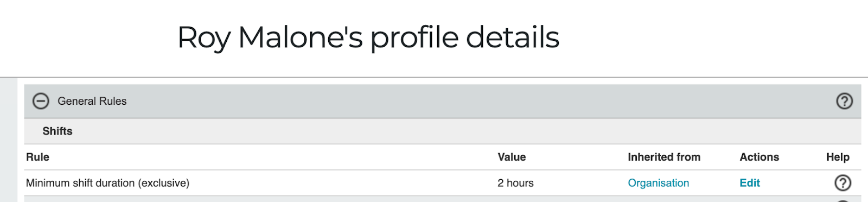Click blank area between rule name and 2 hours
The height and width of the screenshot is (202, 868).
pos(342,183)
